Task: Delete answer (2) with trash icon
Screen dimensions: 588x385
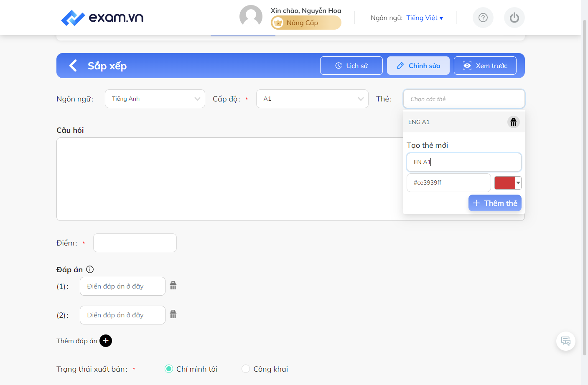Action: point(173,314)
